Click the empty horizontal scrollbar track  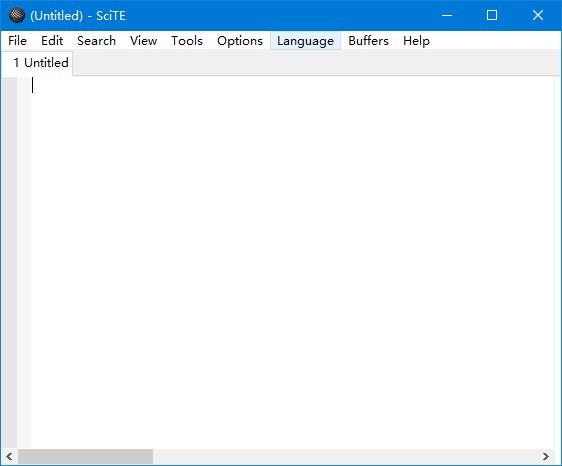tap(345, 456)
